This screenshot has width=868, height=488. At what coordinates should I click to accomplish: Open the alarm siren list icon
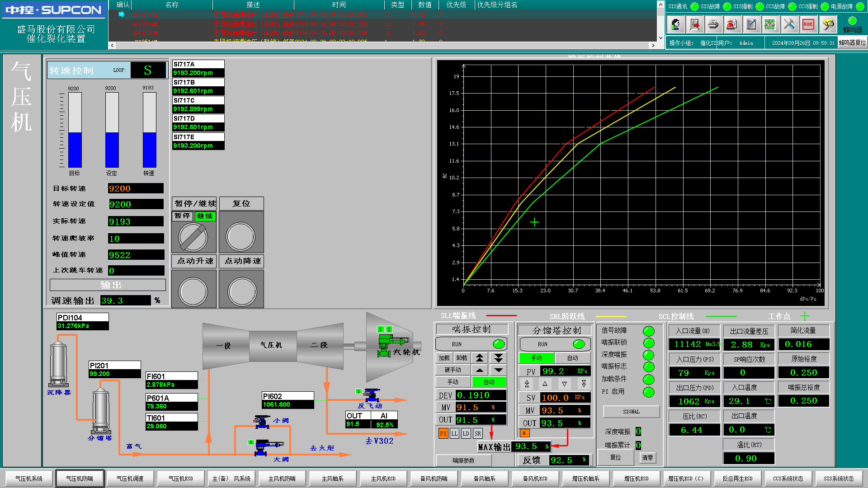point(732,24)
